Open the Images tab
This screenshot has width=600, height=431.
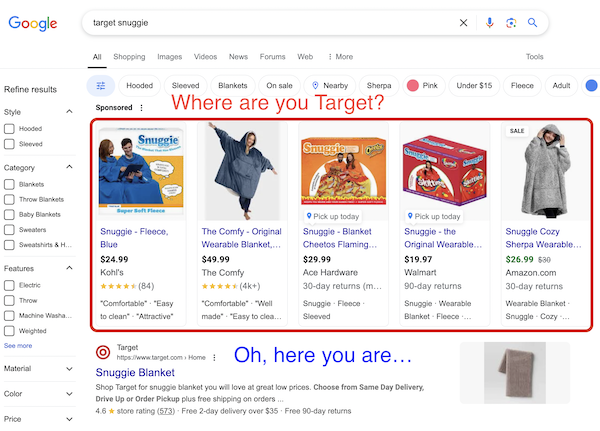(170, 57)
